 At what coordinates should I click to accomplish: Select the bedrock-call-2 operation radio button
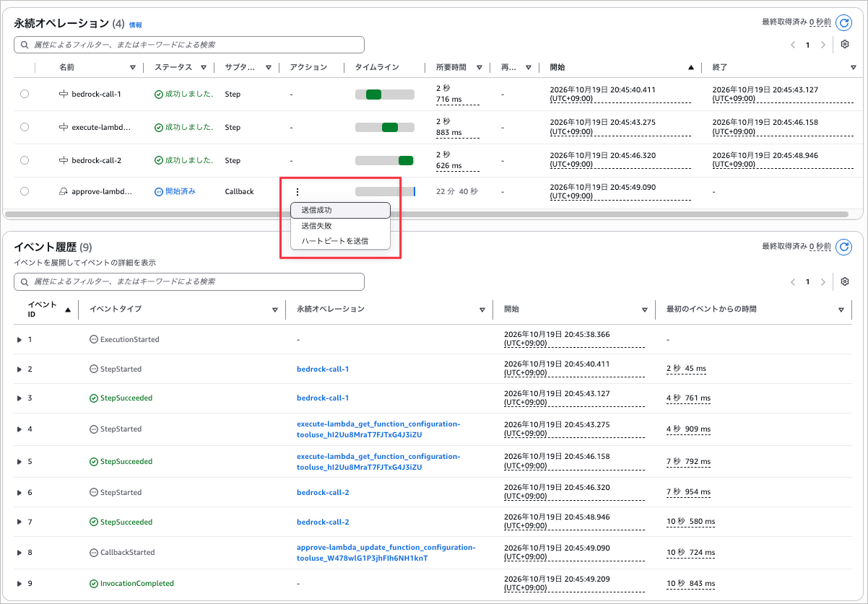(x=25, y=159)
